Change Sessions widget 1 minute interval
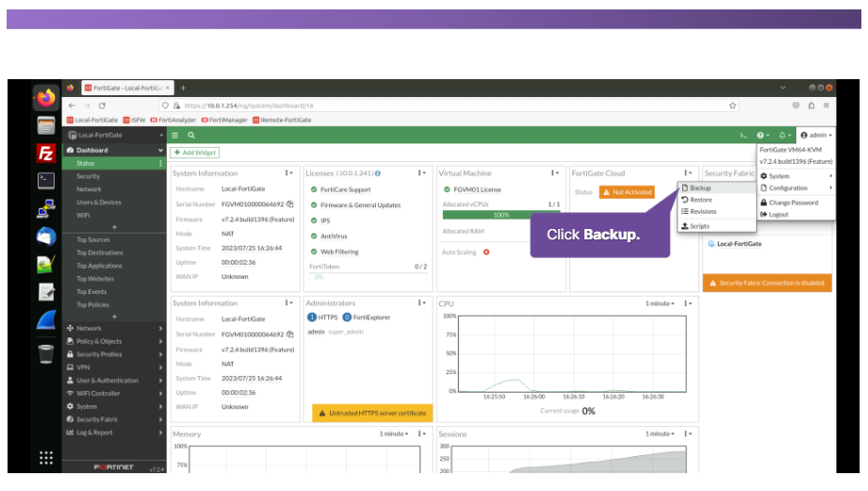868x491 pixels. tap(660, 434)
